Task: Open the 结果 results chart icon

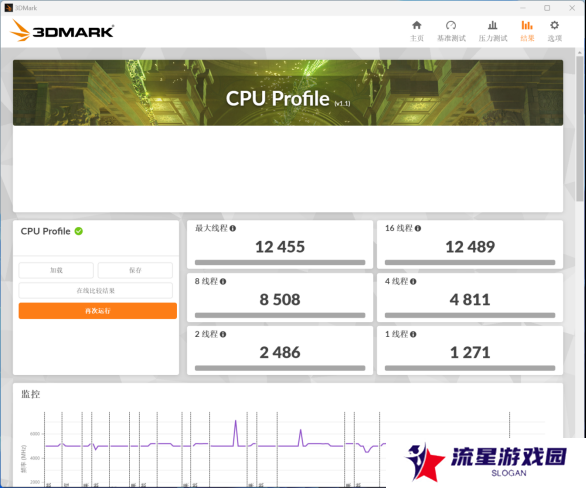Action: pyautogui.click(x=527, y=25)
